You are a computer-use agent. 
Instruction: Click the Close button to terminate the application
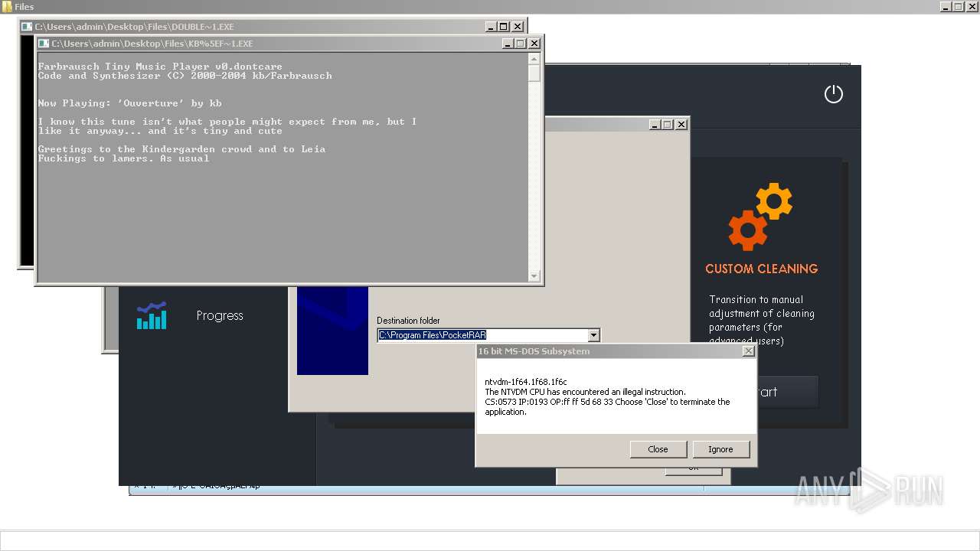(x=658, y=449)
